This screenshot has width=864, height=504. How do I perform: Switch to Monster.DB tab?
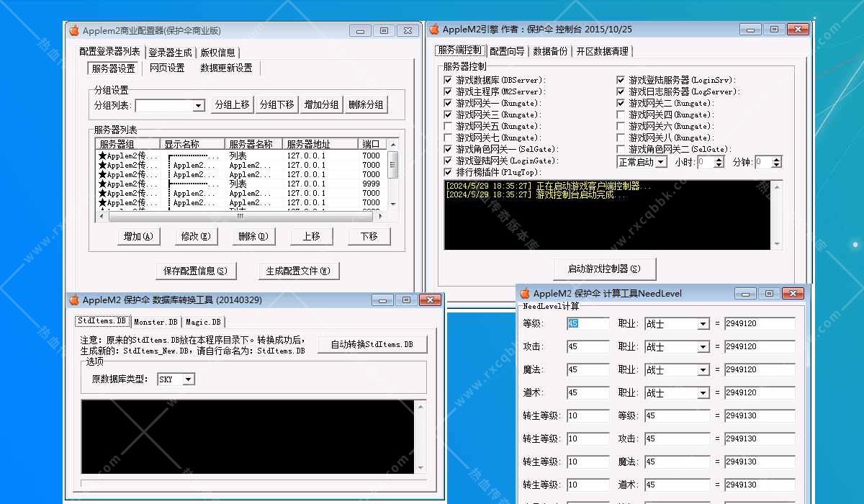pyautogui.click(x=156, y=322)
